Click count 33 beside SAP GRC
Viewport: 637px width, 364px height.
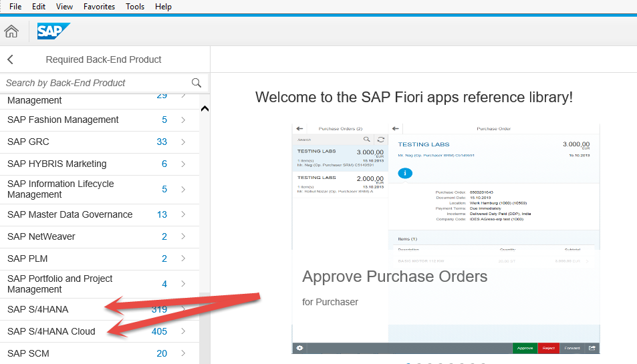click(x=162, y=142)
